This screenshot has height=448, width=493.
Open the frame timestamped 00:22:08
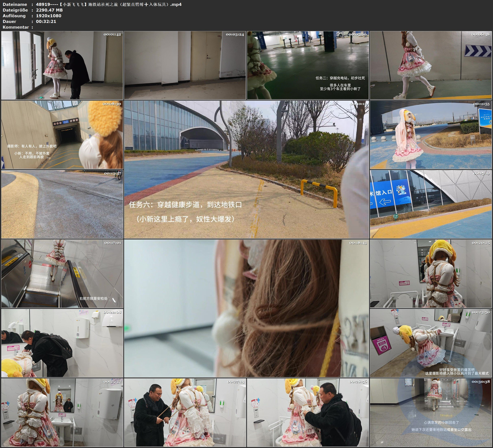coord(62,343)
